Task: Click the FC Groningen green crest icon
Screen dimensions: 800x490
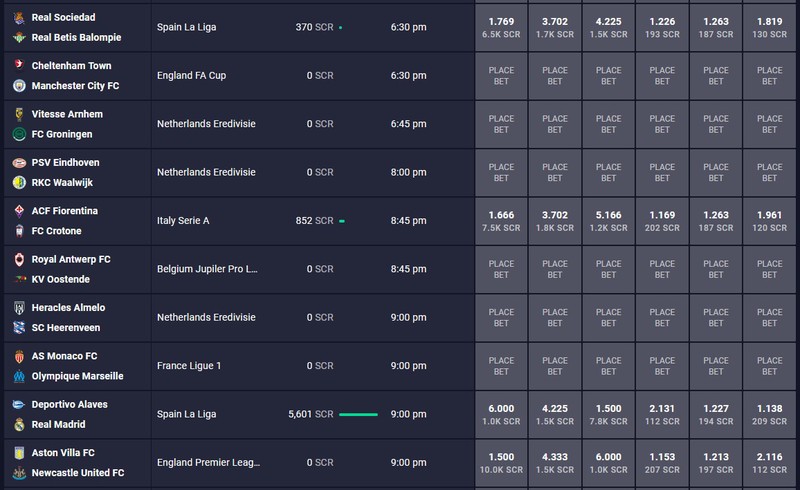Action: [19, 134]
